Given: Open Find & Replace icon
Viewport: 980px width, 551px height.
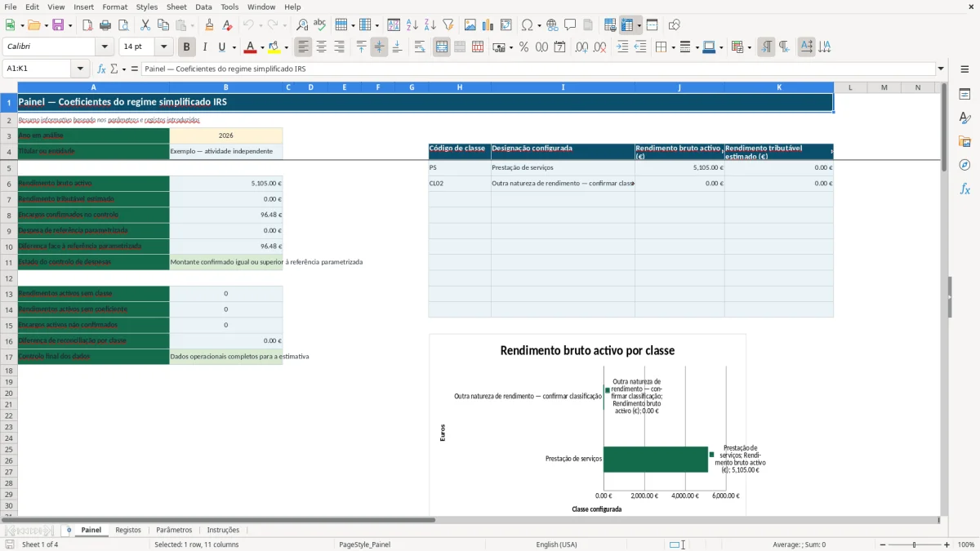Looking at the screenshot, I should 302,25.
